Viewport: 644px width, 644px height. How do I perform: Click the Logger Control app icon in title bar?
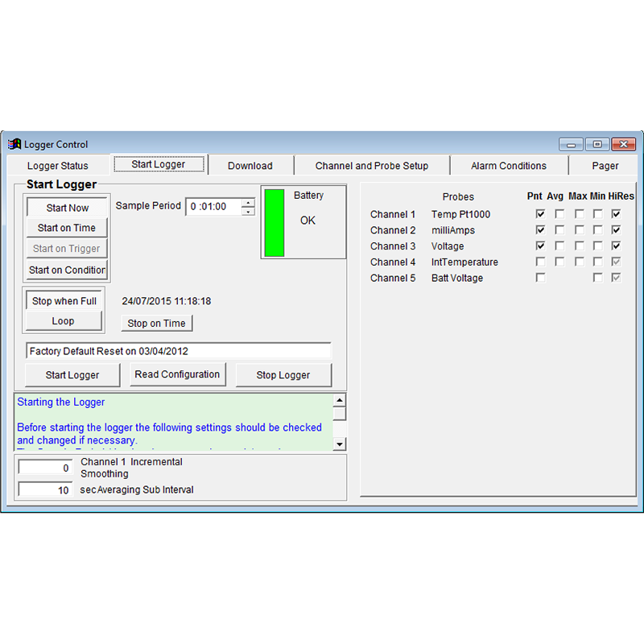14,144
